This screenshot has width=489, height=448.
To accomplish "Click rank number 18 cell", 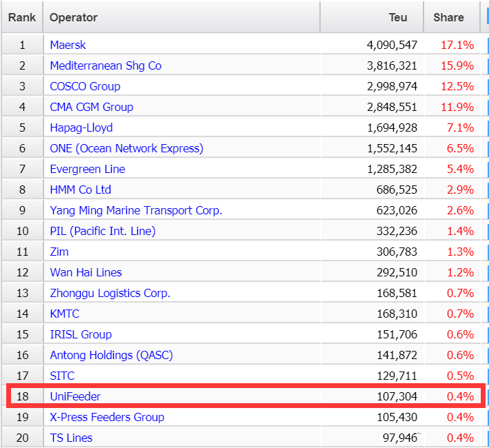I will click(x=23, y=396).
